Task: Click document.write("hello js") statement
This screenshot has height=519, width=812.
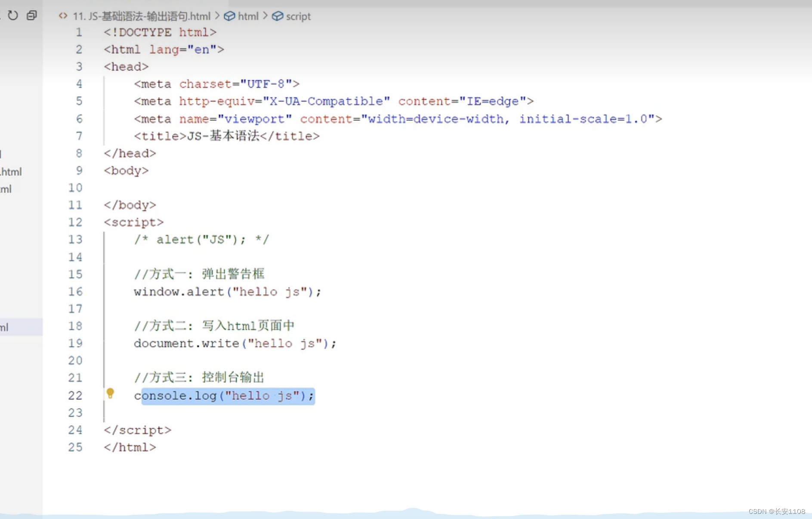Action: point(235,343)
